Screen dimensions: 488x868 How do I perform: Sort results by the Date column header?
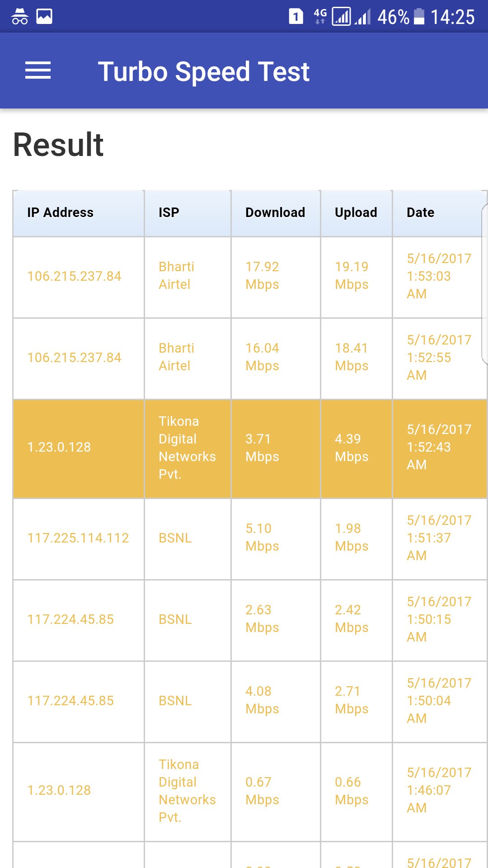click(420, 212)
